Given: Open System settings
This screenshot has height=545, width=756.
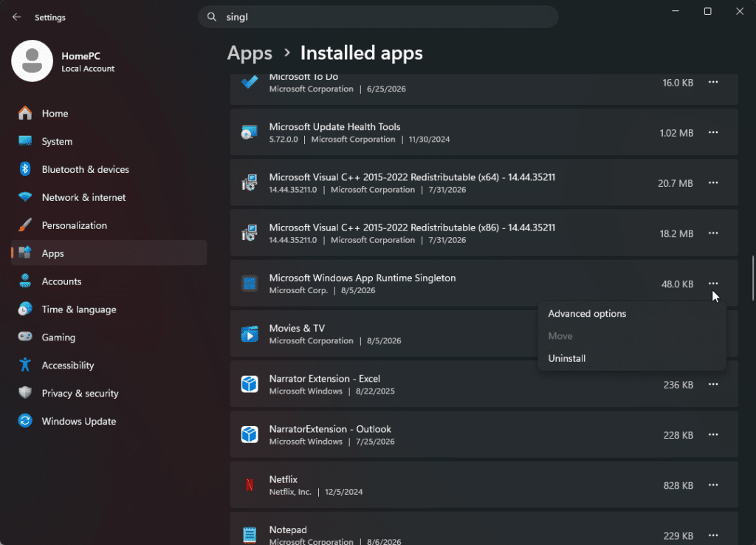Looking at the screenshot, I should [109, 141].
